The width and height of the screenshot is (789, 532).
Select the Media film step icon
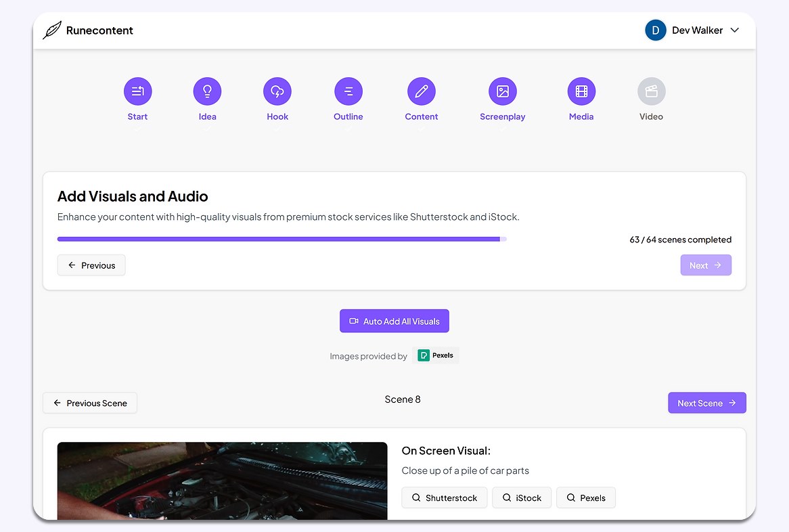pyautogui.click(x=581, y=91)
